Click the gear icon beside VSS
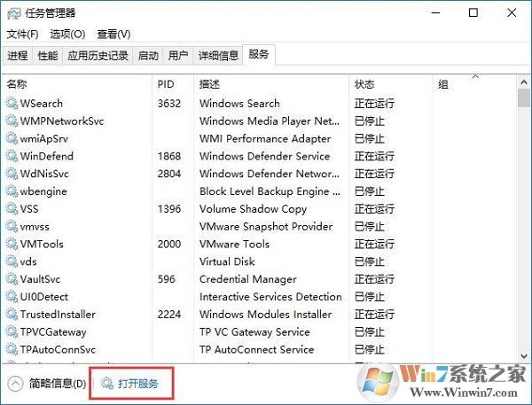 [12, 208]
